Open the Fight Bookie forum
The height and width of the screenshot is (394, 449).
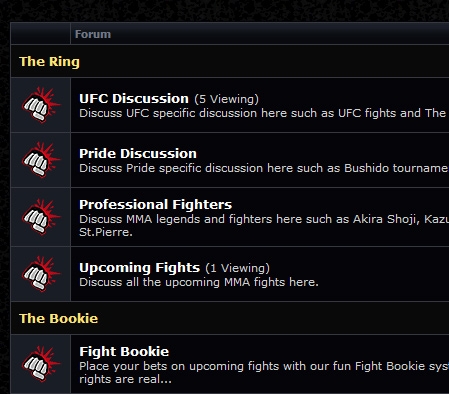pyautogui.click(x=124, y=352)
